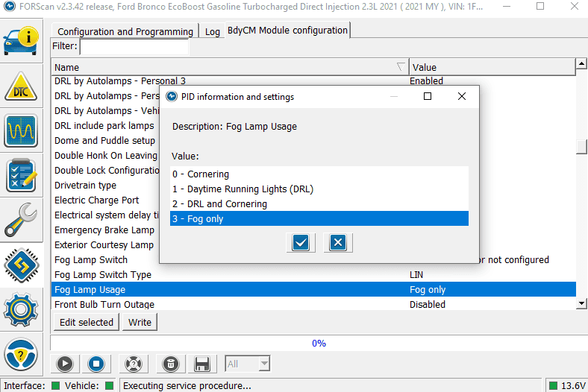Select value 2 - DRL and Cornering

(319, 204)
